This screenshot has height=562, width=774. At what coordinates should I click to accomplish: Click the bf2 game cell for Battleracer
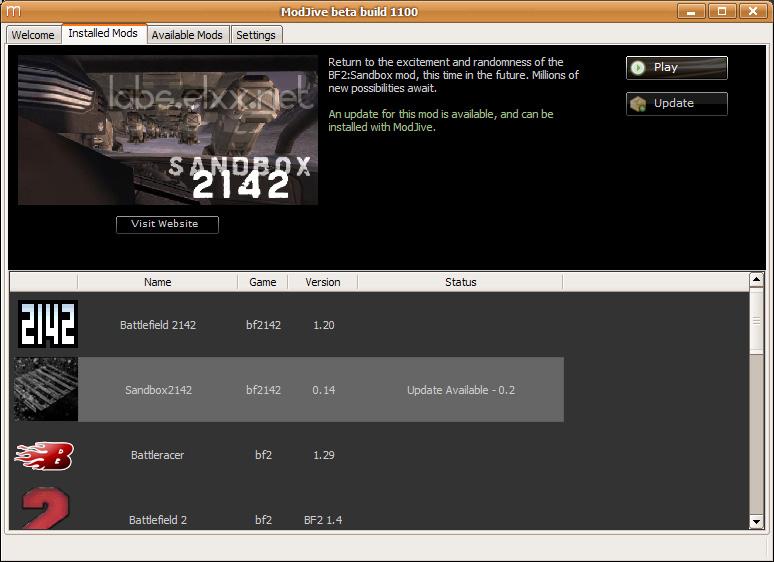click(264, 455)
